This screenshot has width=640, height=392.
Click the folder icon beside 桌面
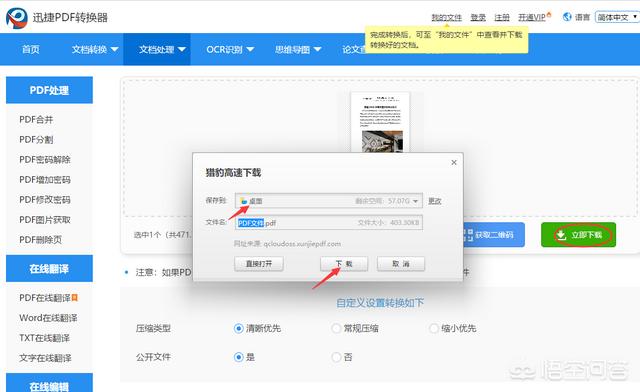coord(244,201)
